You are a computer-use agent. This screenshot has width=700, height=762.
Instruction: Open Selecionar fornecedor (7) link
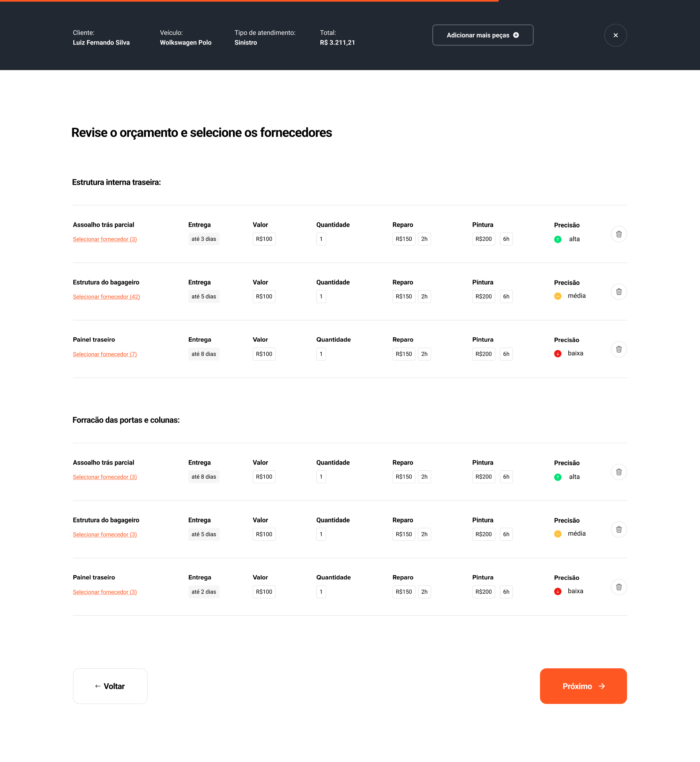pyautogui.click(x=105, y=354)
